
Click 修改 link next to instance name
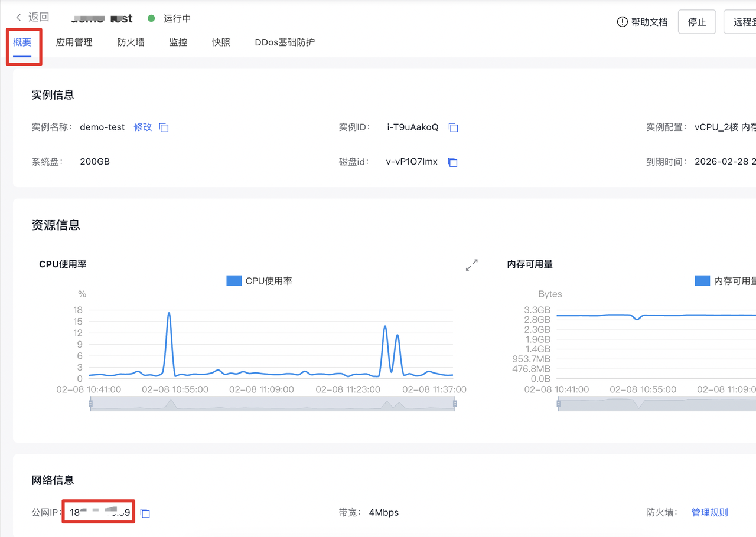142,127
